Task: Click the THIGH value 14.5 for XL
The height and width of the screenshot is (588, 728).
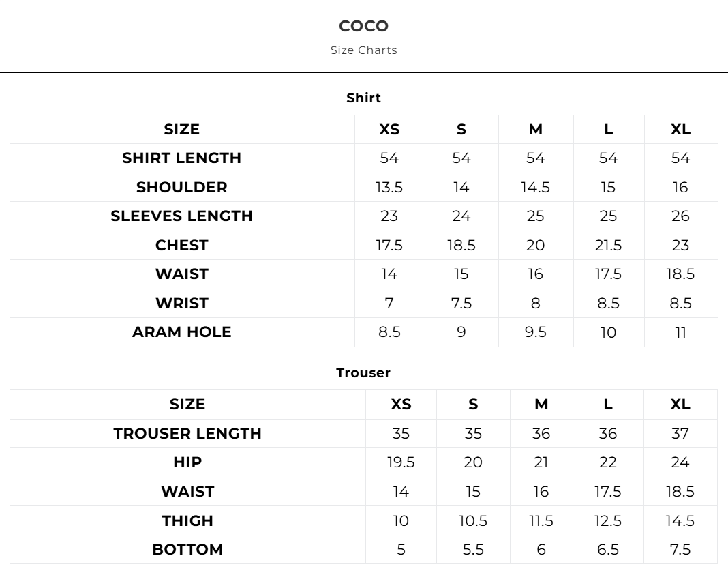Action: (x=680, y=520)
